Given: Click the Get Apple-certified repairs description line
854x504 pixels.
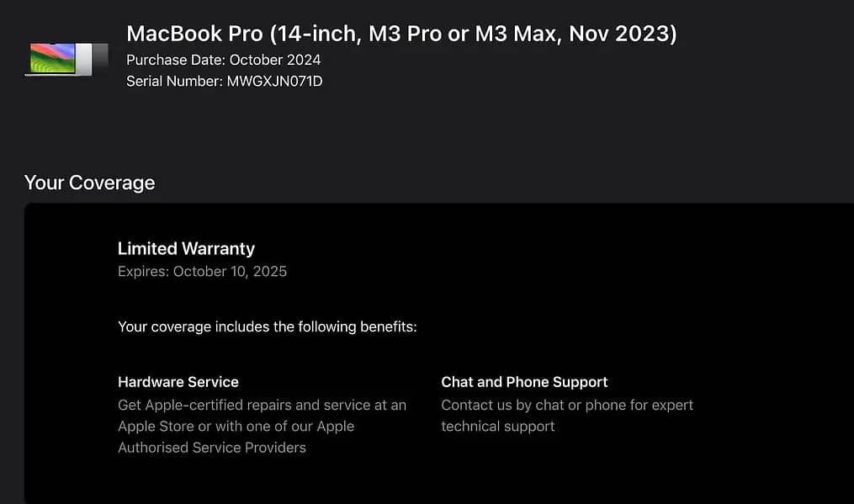Looking at the screenshot, I should [x=262, y=405].
